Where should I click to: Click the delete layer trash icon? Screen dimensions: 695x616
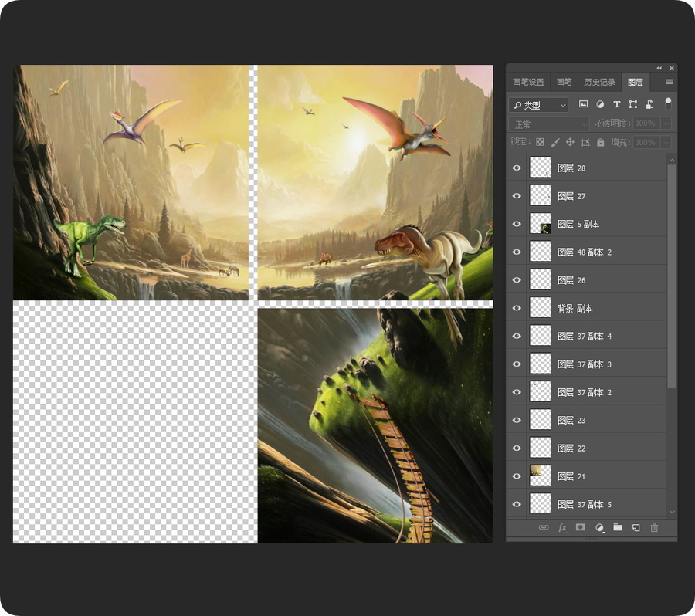(x=654, y=527)
